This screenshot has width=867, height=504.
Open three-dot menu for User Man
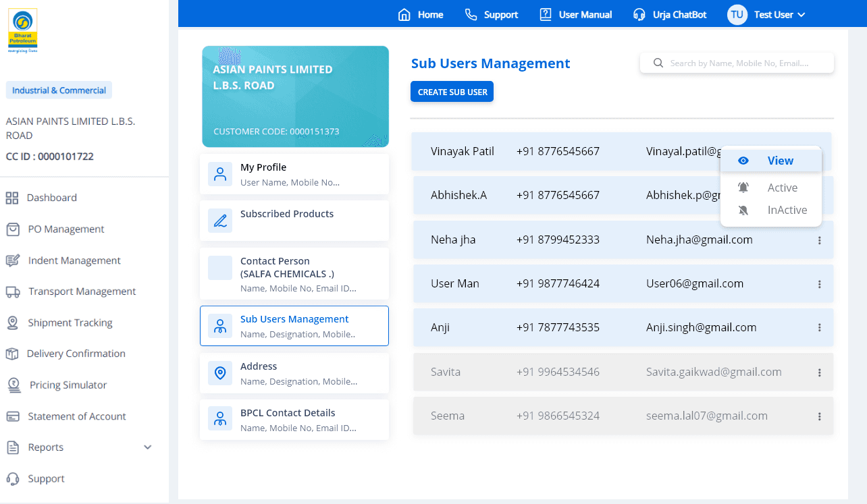pos(820,284)
